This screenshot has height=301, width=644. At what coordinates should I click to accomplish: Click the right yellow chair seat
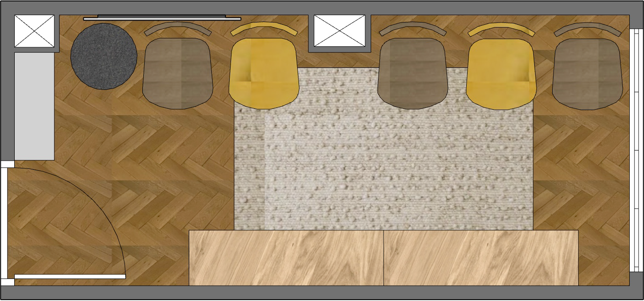501,73
